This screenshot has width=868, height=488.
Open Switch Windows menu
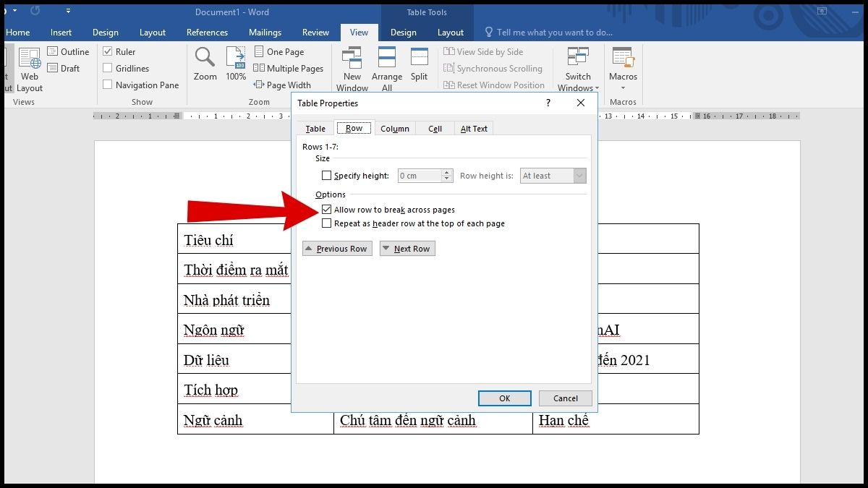[x=578, y=69]
